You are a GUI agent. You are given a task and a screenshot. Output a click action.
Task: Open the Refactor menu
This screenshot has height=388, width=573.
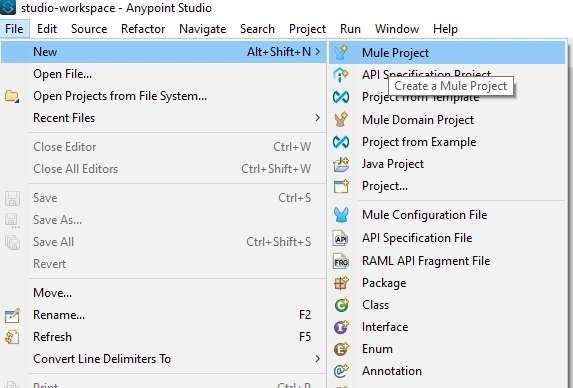[x=143, y=29]
